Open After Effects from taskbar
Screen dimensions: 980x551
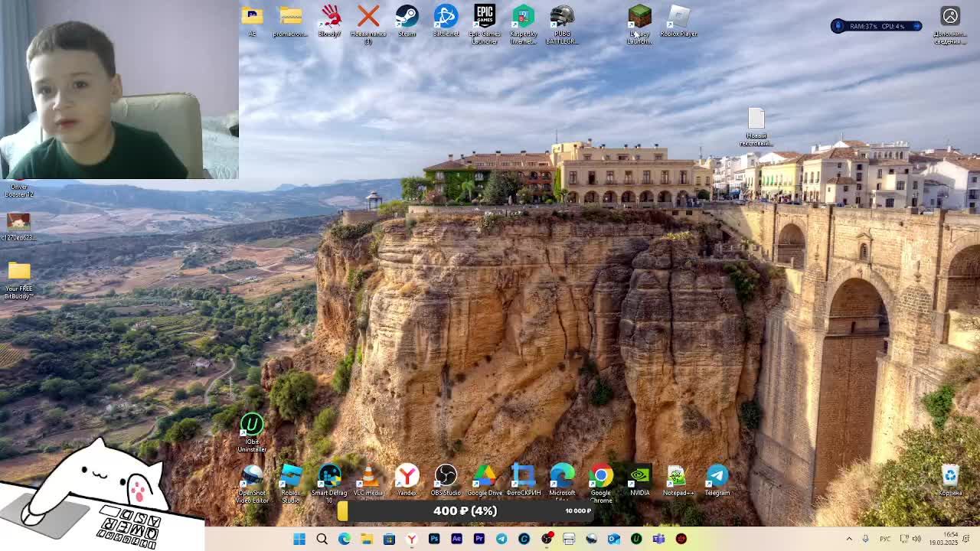[x=456, y=539]
